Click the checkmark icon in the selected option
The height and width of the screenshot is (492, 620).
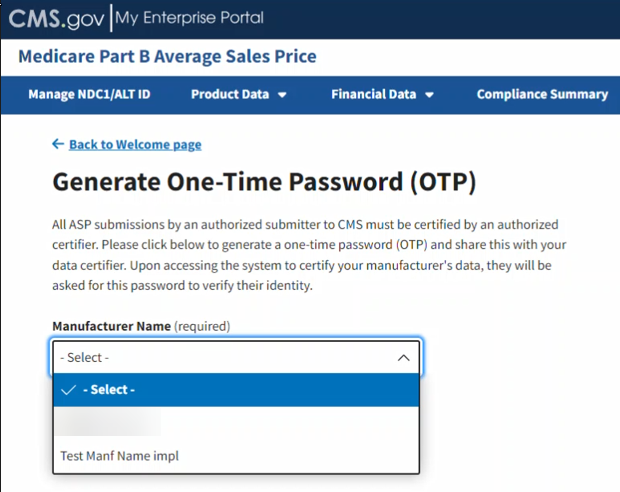tap(68, 389)
